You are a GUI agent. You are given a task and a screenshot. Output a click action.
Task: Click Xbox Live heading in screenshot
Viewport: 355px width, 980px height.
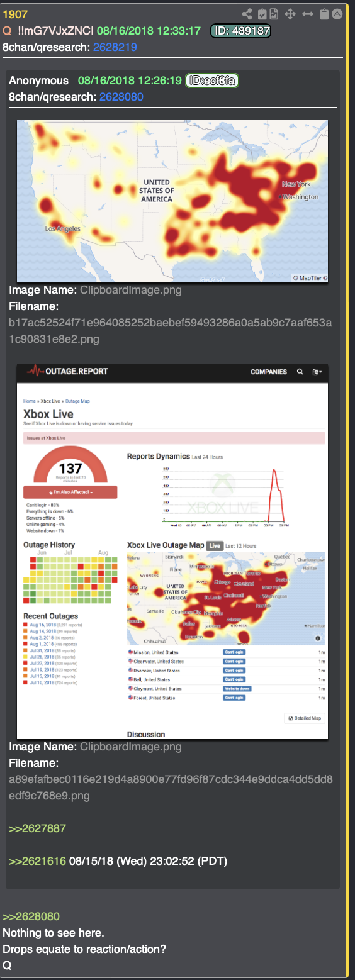[x=48, y=414]
